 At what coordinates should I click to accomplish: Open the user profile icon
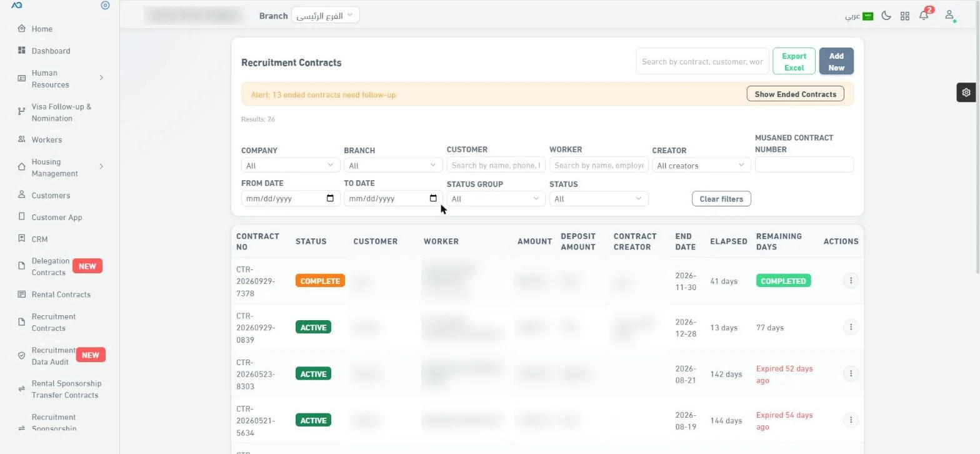(x=949, y=15)
